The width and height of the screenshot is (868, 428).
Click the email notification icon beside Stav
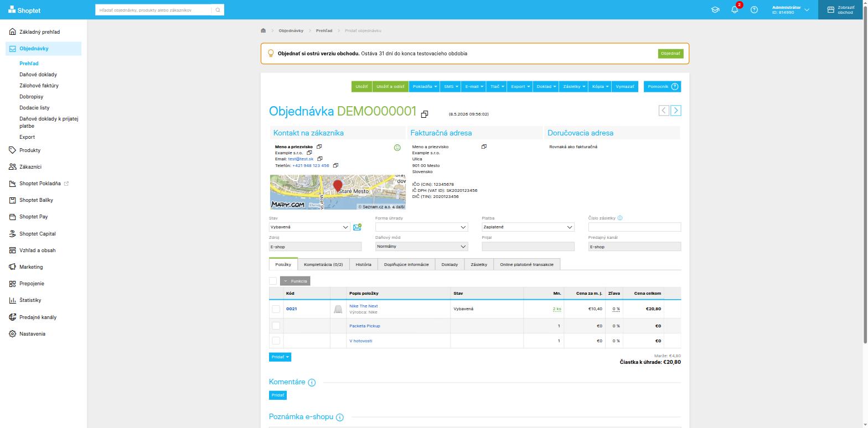[357, 227]
